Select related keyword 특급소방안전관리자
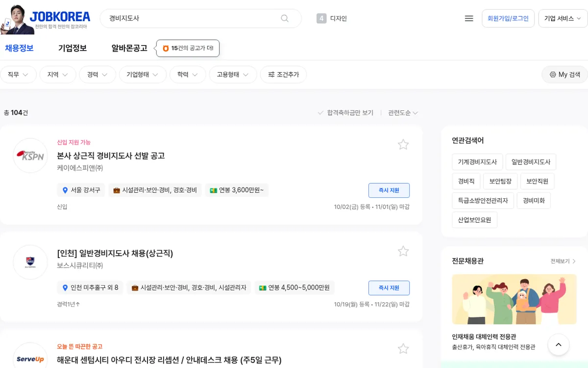This screenshot has height=368, width=588. click(x=483, y=201)
